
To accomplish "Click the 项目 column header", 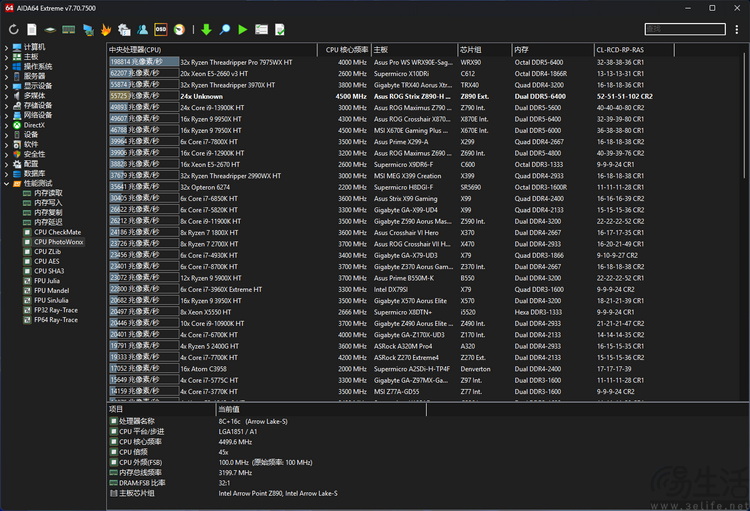I will point(161,410).
